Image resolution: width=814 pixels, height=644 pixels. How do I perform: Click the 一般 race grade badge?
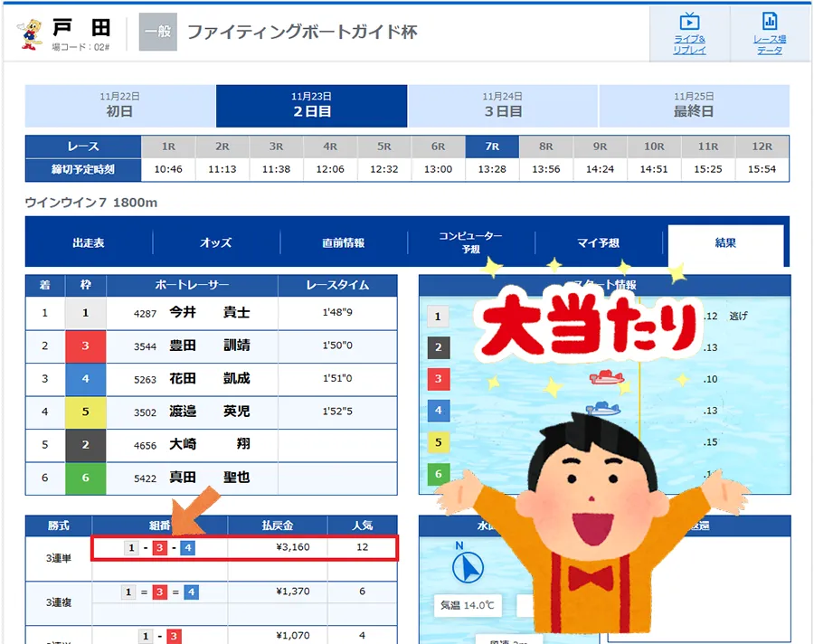pos(157,33)
